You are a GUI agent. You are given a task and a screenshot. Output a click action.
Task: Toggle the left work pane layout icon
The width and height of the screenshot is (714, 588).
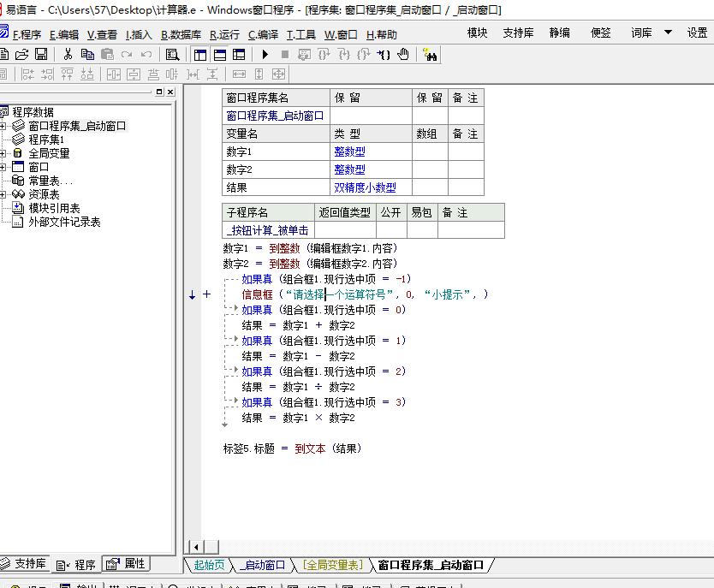pos(200,55)
